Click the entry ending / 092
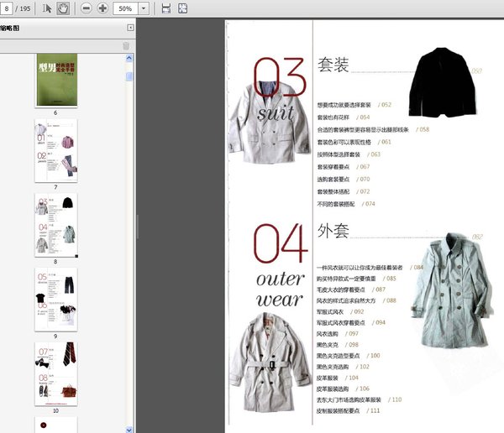Image resolution: width=504 pixels, height=433 pixels. (x=340, y=312)
